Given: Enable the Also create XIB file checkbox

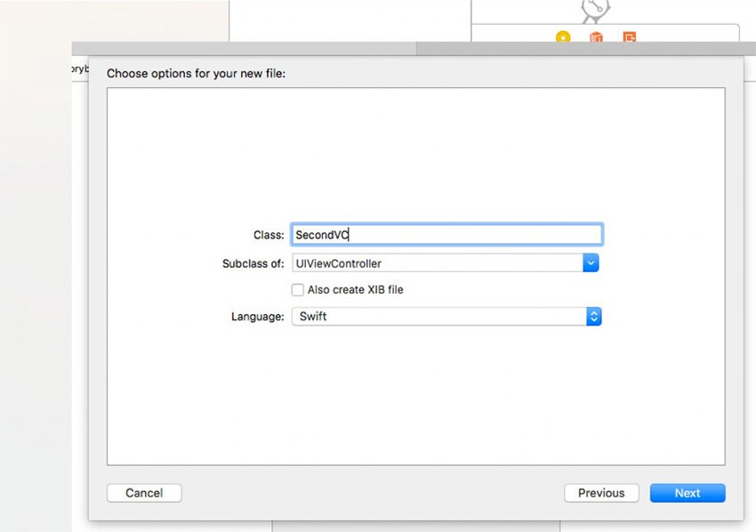Looking at the screenshot, I should (x=297, y=290).
